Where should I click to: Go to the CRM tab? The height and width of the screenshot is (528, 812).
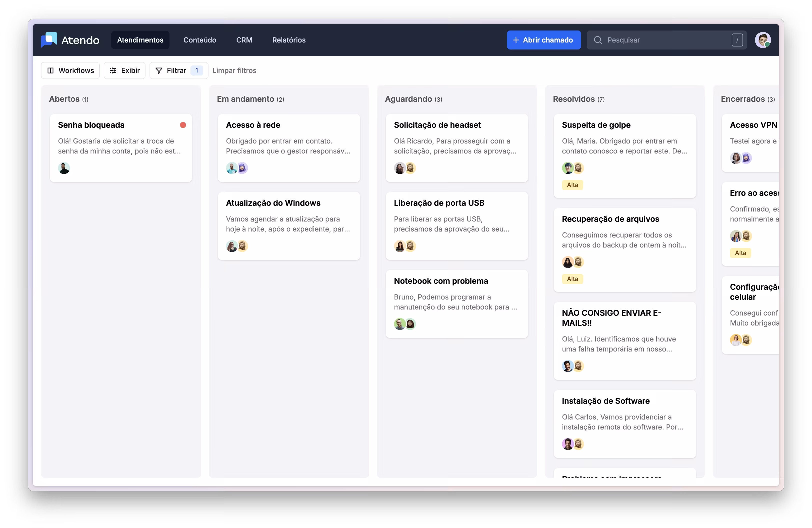coord(244,40)
